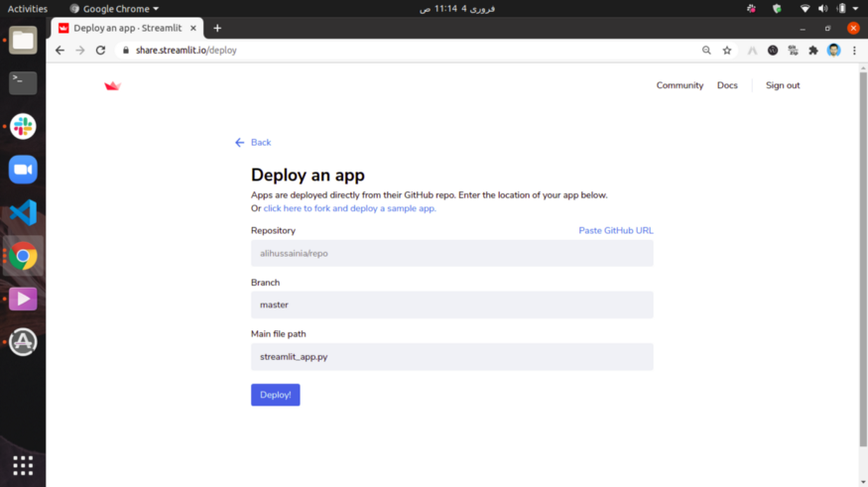Click the battery icon in top bar
Screen dimensions: 868x487
point(841,8)
